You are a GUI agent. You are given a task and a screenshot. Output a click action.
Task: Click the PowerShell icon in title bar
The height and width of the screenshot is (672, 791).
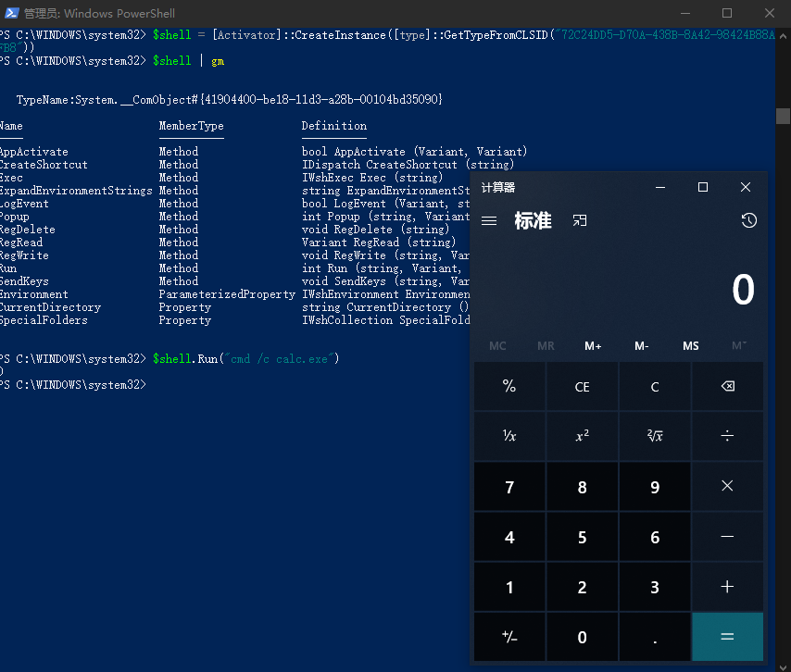click(12, 13)
